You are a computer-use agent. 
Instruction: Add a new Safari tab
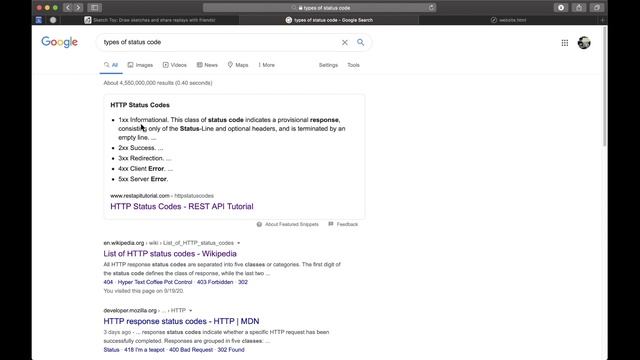(602, 20)
